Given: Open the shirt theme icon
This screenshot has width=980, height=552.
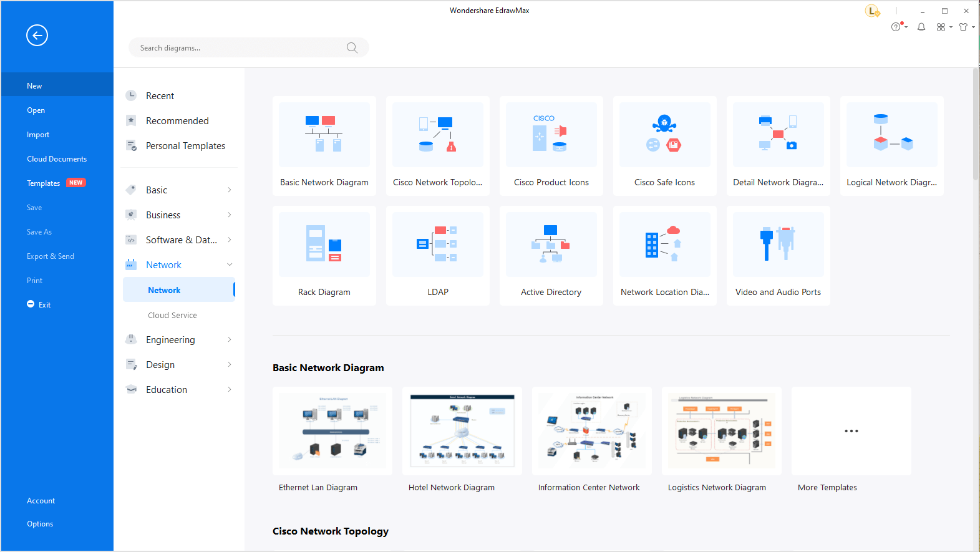Looking at the screenshot, I should pos(963,27).
